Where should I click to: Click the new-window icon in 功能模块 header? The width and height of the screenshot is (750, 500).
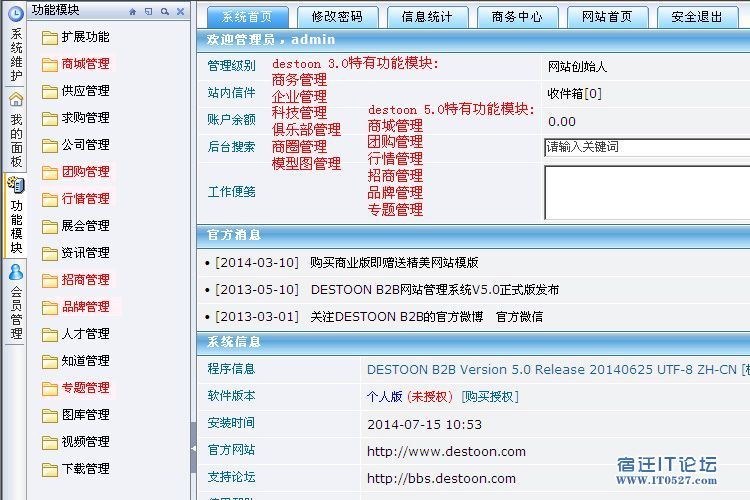(x=149, y=11)
